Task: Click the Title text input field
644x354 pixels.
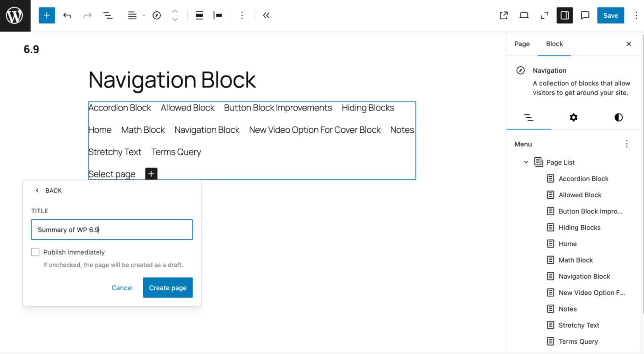Action: click(x=112, y=230)
